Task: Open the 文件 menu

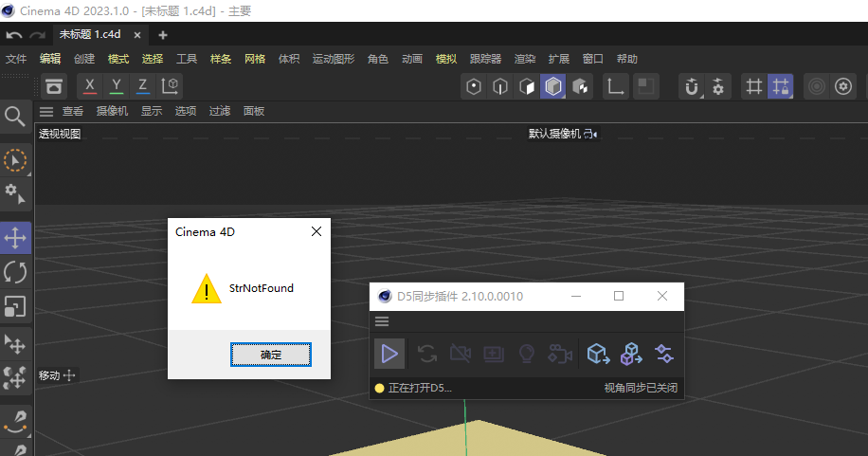Action: pyautogui.click(x=16, y=59)
